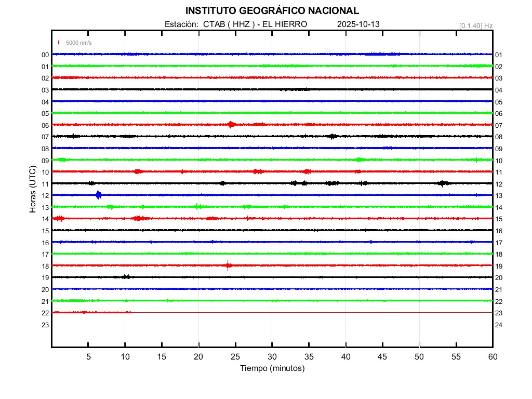The image size is (532, 399).
Task: Click the Tiempo (minutos) axis label
Action: coord(272,368)
